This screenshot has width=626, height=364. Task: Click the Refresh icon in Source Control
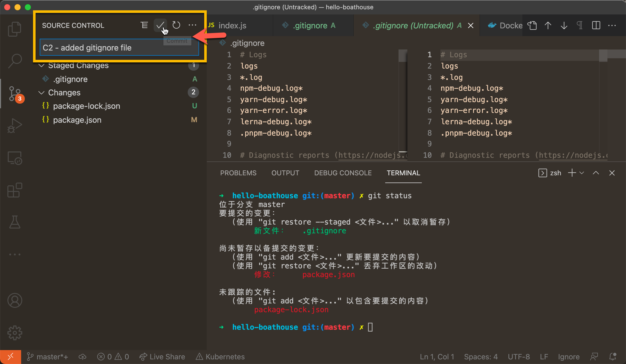point(176,25)
